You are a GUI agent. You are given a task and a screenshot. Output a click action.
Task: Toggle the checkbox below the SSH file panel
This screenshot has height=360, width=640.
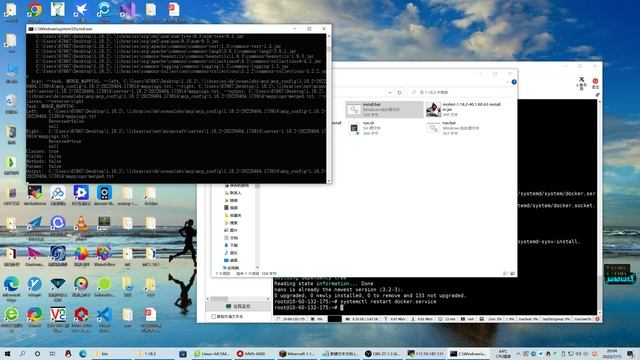pyautogui.click(x=213, y=316)
